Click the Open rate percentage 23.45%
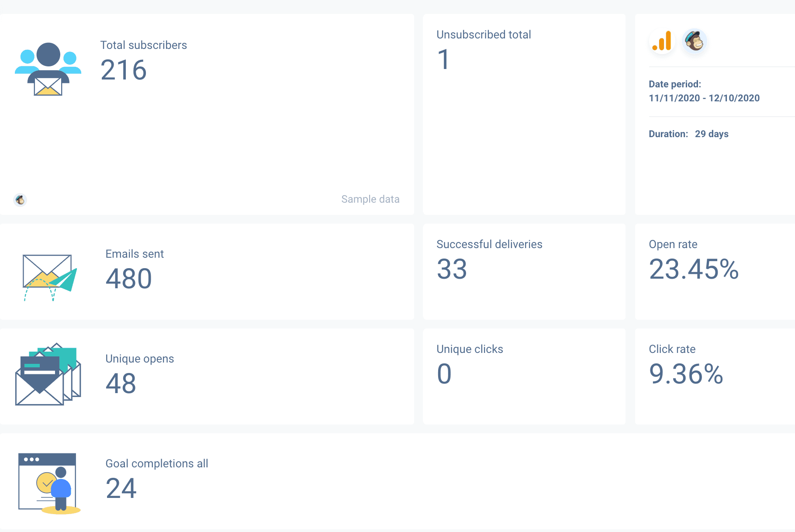Viewport: 795px width, 532px height. pos(693,271)
